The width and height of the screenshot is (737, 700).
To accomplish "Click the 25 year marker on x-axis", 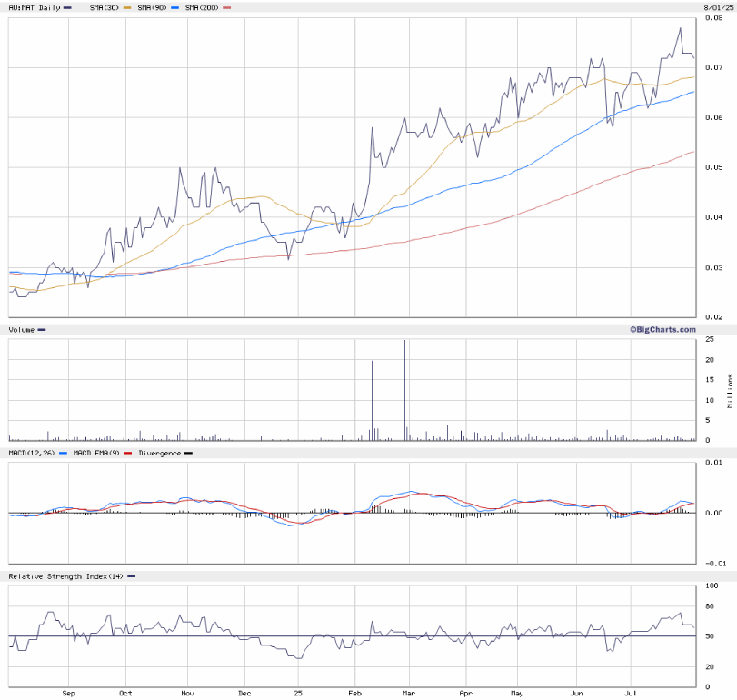I will click(297, 693).
